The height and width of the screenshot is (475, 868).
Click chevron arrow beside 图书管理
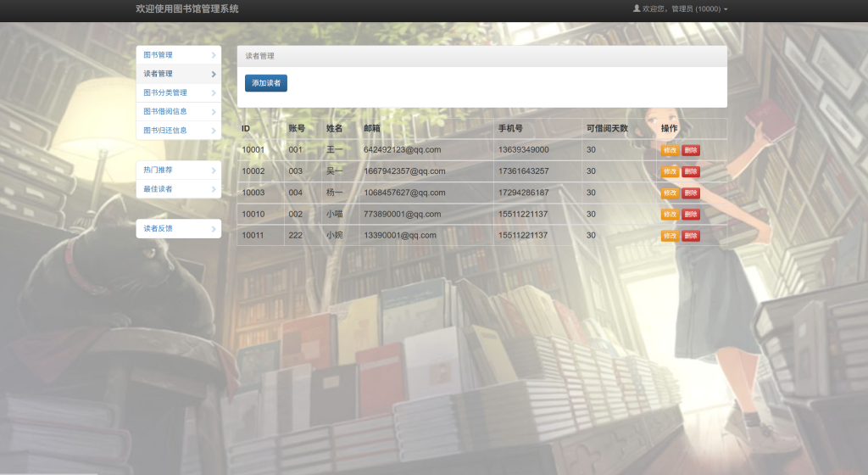(214, 55)
